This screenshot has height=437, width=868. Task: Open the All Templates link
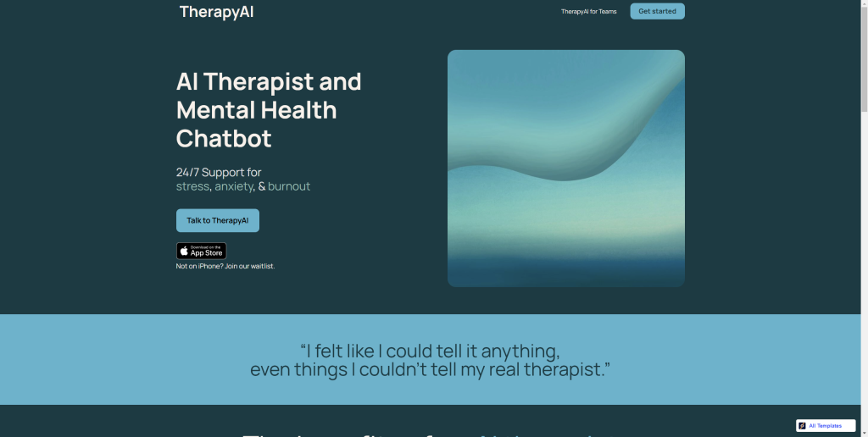click(x=826, y=425)
